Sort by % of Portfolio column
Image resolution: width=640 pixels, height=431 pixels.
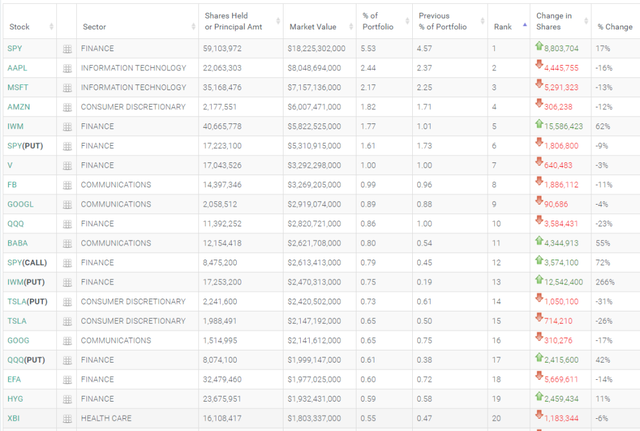point(384,21)
